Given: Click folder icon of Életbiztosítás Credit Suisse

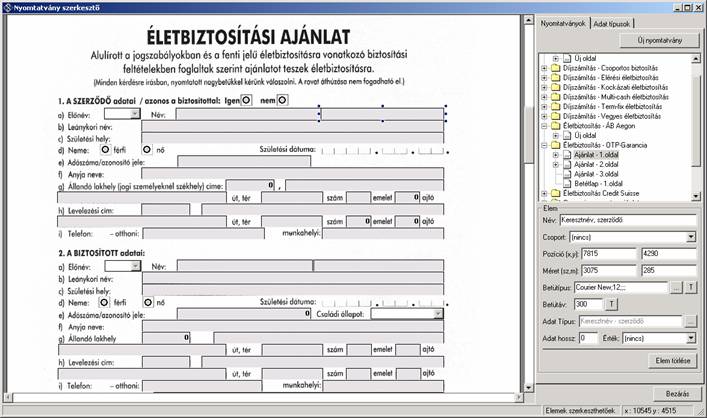Looking at the screenshot, I should click(556, 193).
